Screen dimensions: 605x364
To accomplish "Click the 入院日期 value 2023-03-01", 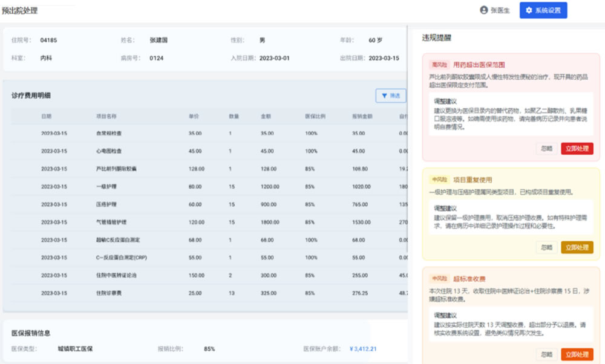I will coord(274,58).
